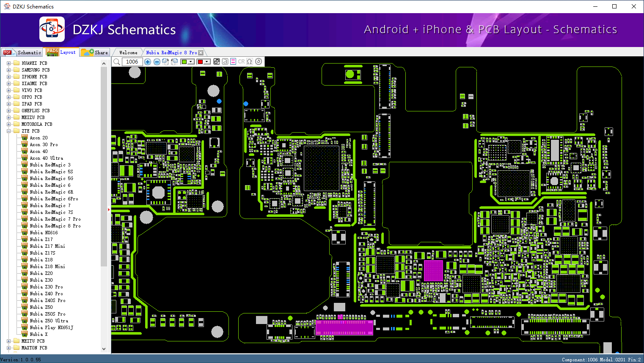Click the component search field showing 1006
This screenshot has height=363, width=644.
(132, 62)
